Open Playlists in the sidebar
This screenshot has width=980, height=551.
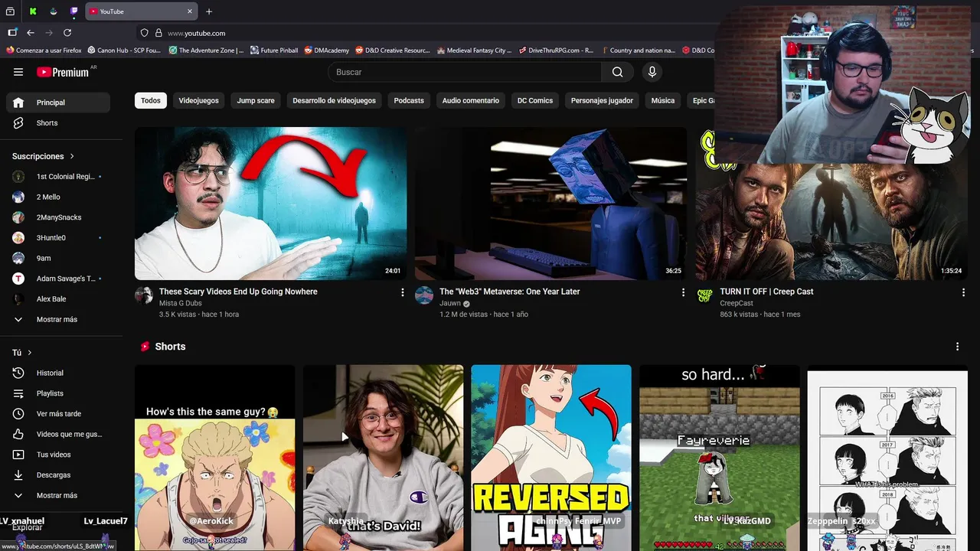pyautogui.click(x=58, y=393)
